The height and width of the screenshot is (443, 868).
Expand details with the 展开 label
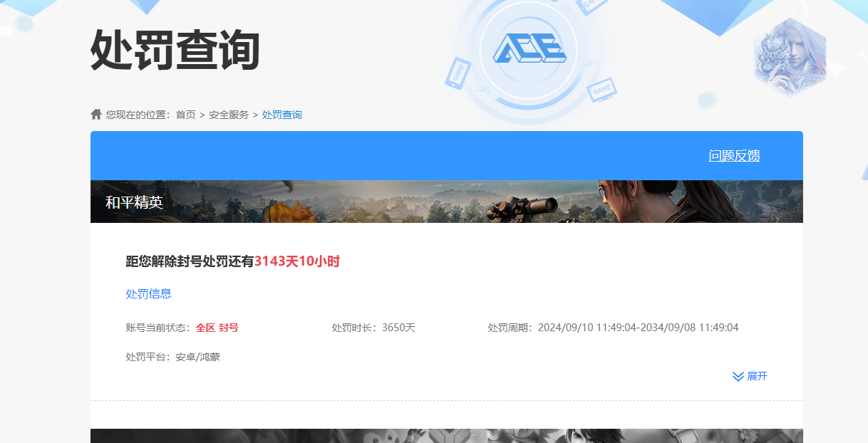(757, 376)
